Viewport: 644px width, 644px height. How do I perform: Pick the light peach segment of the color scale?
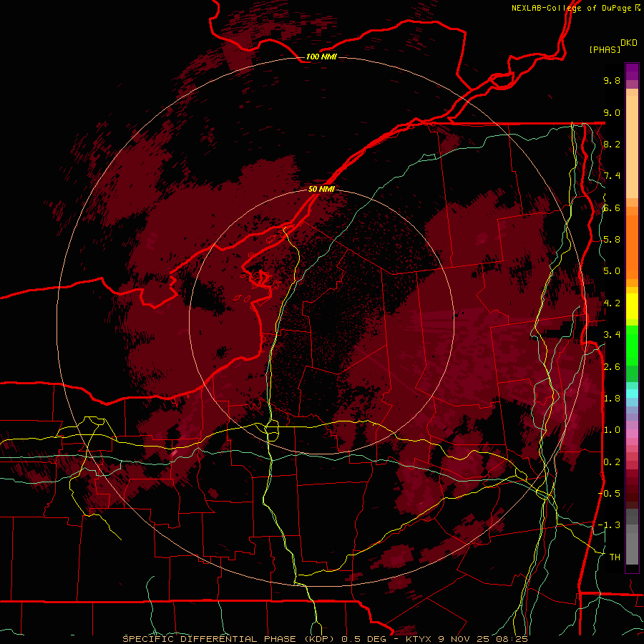click(632, 148)
